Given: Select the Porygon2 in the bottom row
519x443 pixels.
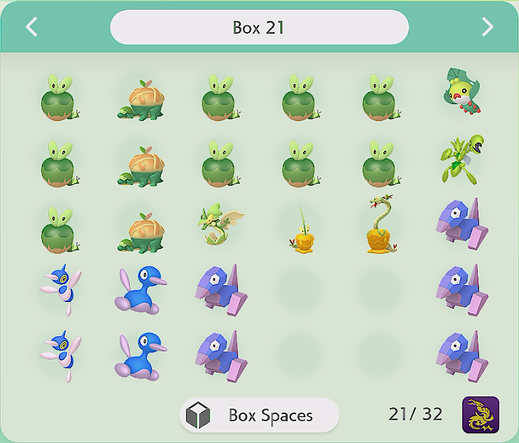Looking at the screenshot, I should point(141,355).
